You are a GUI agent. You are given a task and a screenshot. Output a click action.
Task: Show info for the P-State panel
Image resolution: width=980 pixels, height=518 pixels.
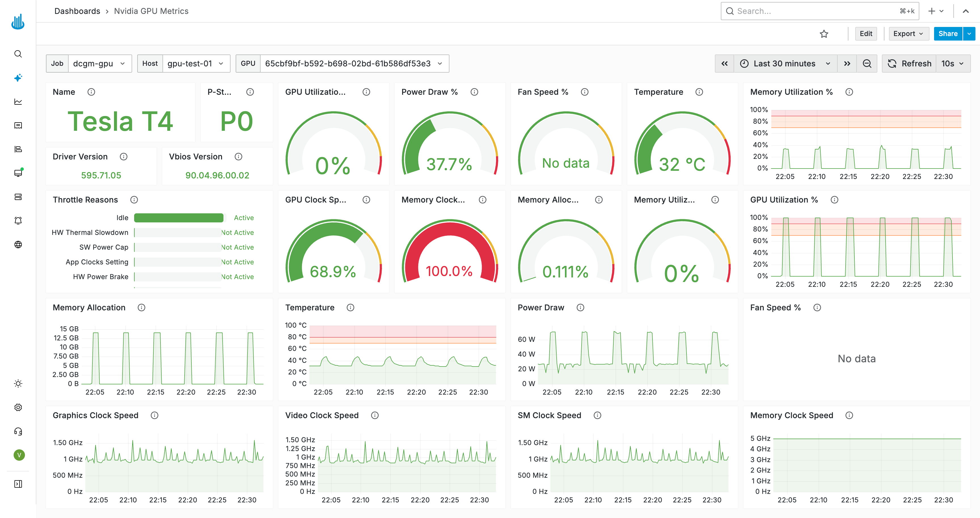pyautogui.click(x=250, y=92)
